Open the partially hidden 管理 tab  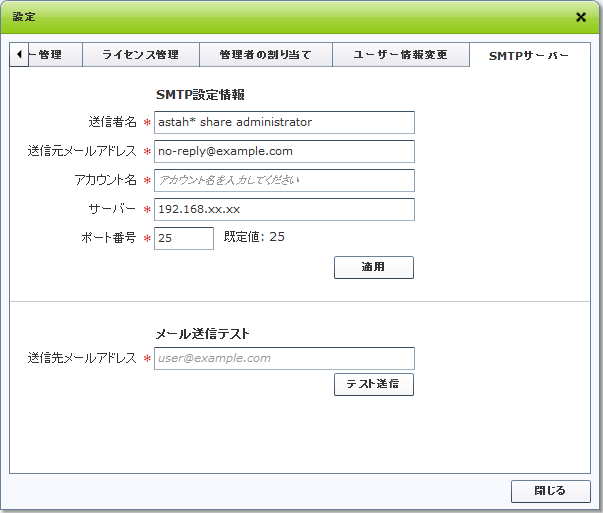click(x=55, y=55)
